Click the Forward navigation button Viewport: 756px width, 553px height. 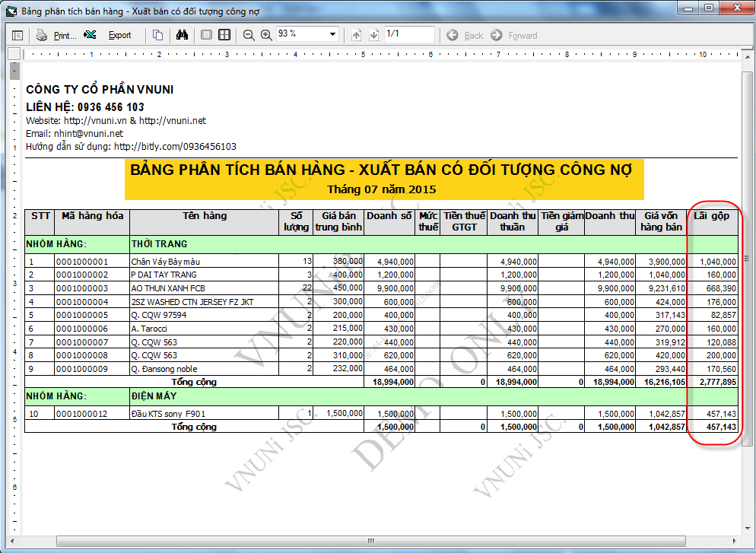[514, 35]
